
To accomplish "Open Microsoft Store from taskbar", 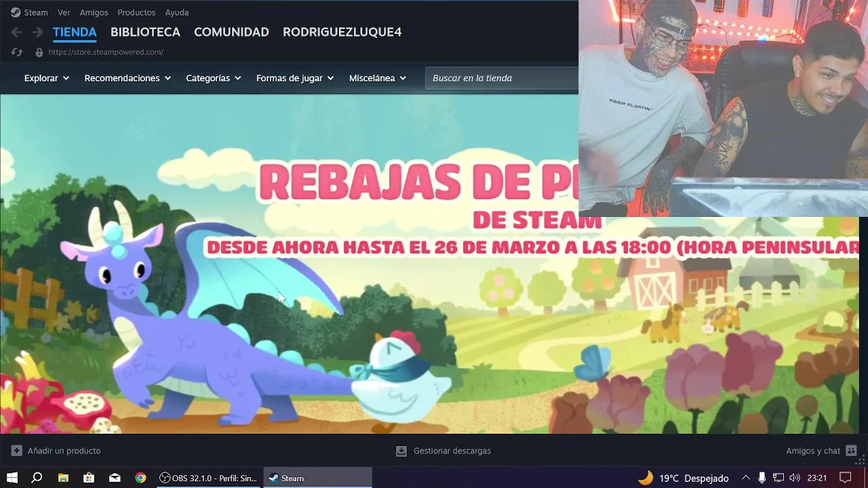I will [89, 478].
